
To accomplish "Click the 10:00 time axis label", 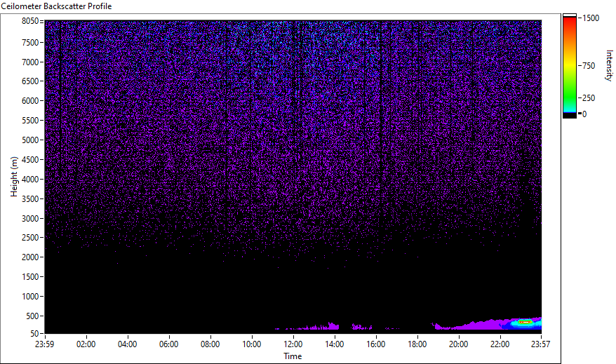I will (x=251, y=344).
